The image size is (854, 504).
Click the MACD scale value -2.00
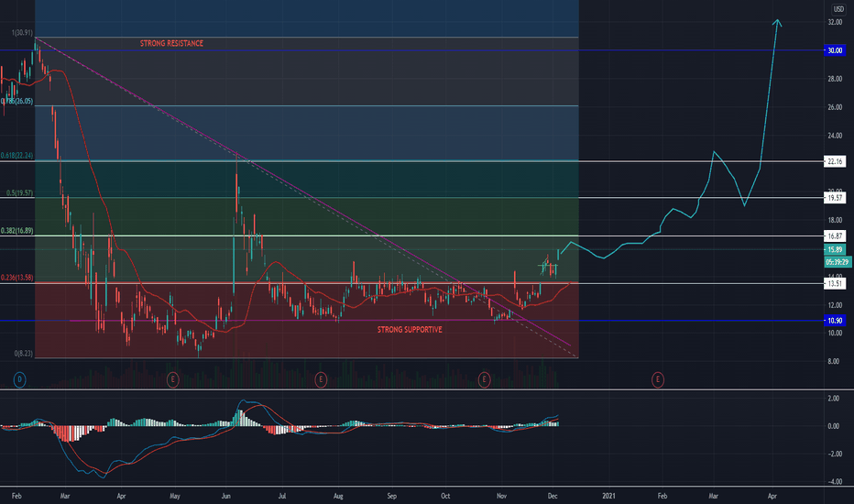[x=833, y=454]
